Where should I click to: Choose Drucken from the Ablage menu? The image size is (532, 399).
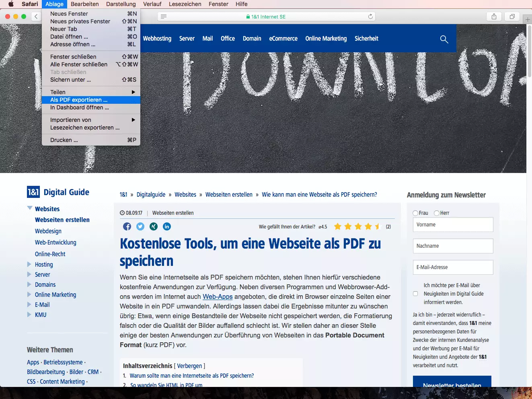coord(91,140)
